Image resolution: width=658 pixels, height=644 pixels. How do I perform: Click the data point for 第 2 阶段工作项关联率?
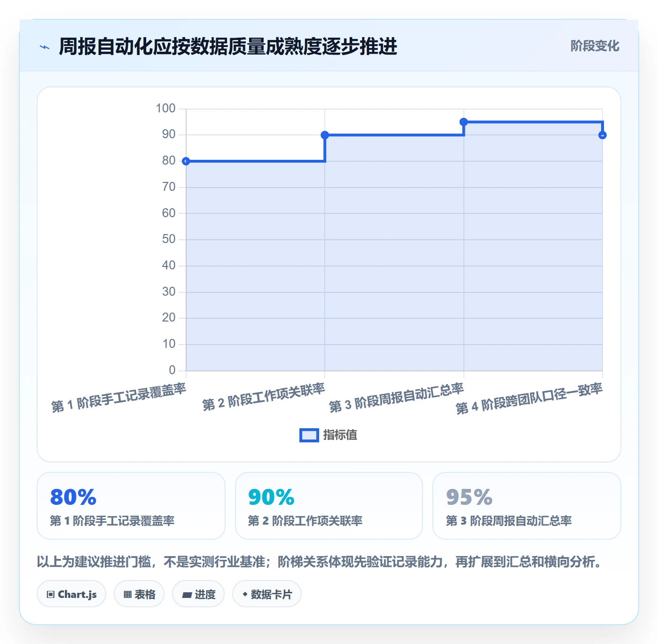click(325, 135)
